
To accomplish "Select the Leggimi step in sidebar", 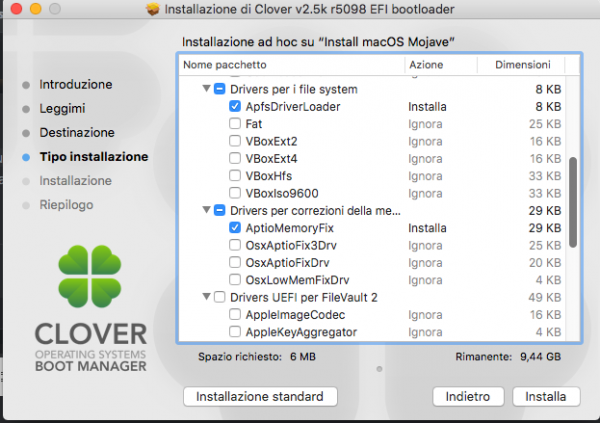I will click(x=62, y=109).
